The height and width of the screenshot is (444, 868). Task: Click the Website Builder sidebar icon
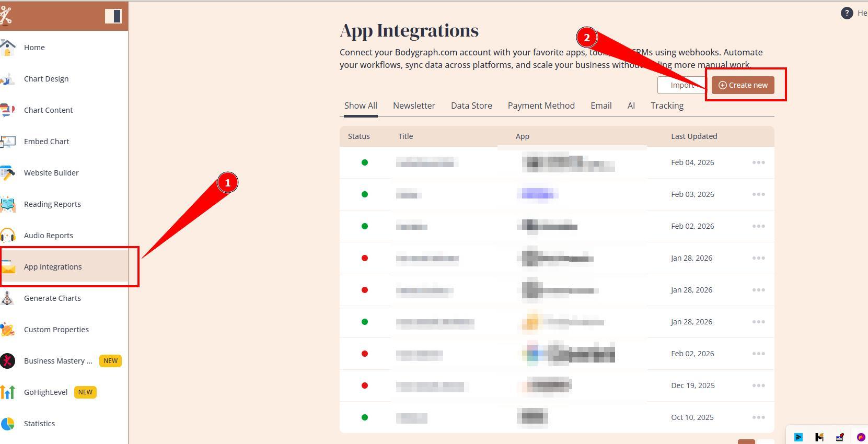click(x=7, y=173)
